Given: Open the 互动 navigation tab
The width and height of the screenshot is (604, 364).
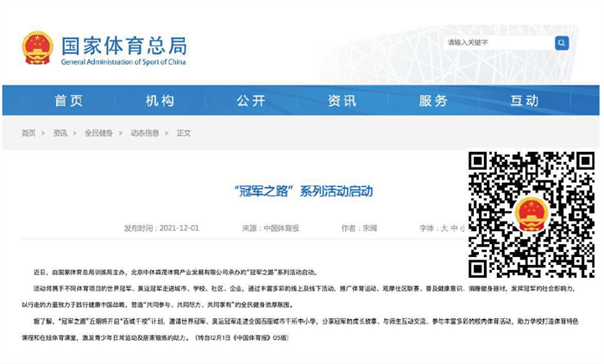Looking at the screenshot, I should 524,101.
